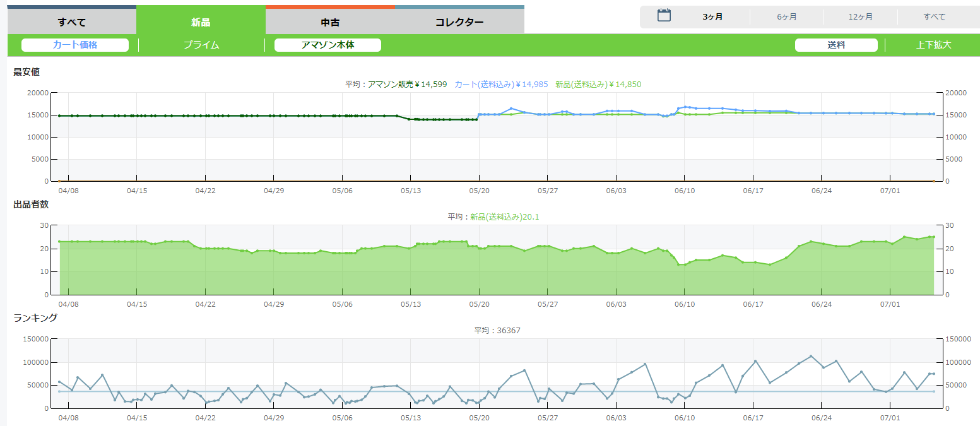The width and height of the screenshot is (980, 426).
Task: Toggle the アマゾン本体 filter
Action: (328, 45)
